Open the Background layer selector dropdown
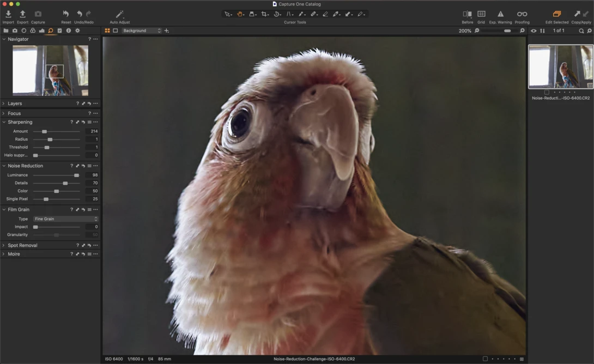The width and height of the screenshot is (594, 364). point(142,31)
